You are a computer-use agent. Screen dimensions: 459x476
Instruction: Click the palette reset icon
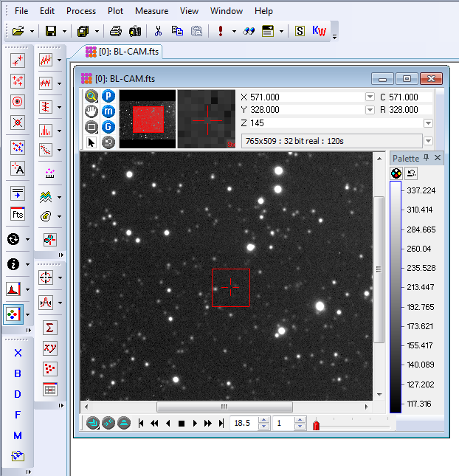pos(411,173)
